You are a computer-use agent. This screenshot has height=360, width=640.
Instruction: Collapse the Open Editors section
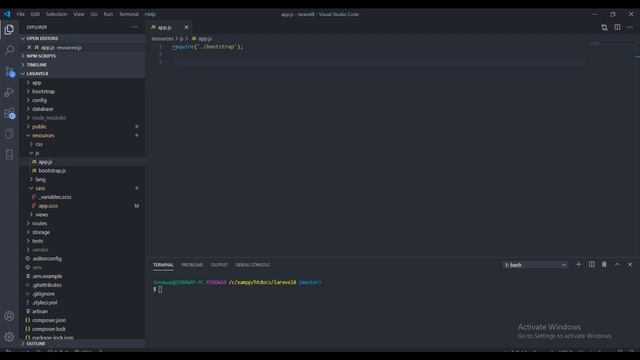82,38
